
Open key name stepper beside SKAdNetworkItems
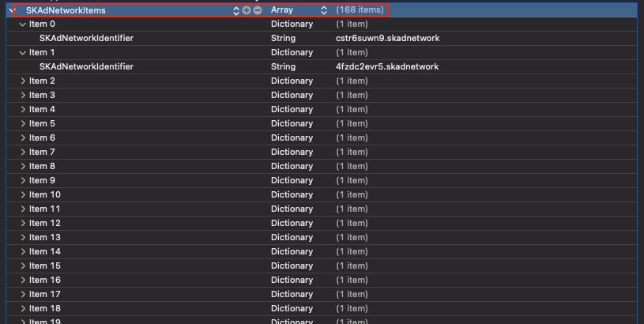[236, 10]
